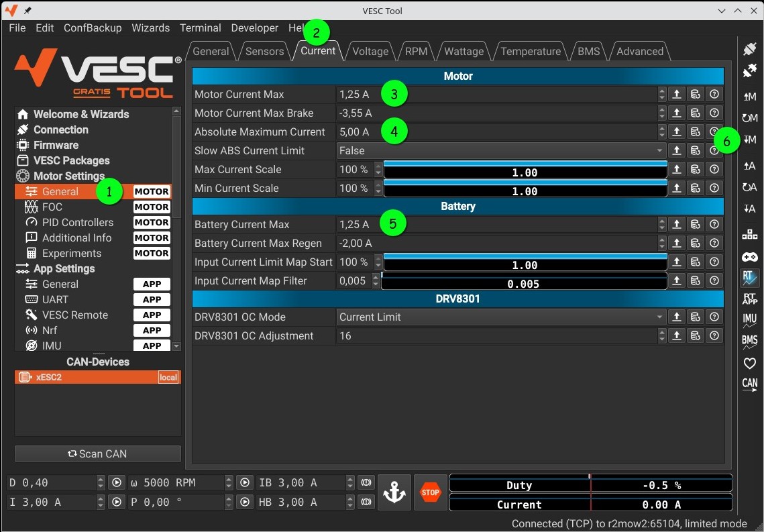
Task: Click the Scan CAN button
Action: [98, 454]
